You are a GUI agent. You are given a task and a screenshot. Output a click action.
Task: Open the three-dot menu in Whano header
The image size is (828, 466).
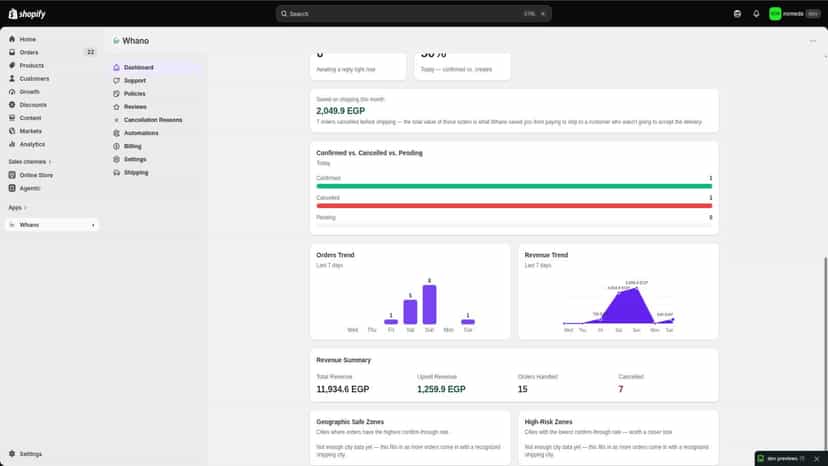click(813, 41)
